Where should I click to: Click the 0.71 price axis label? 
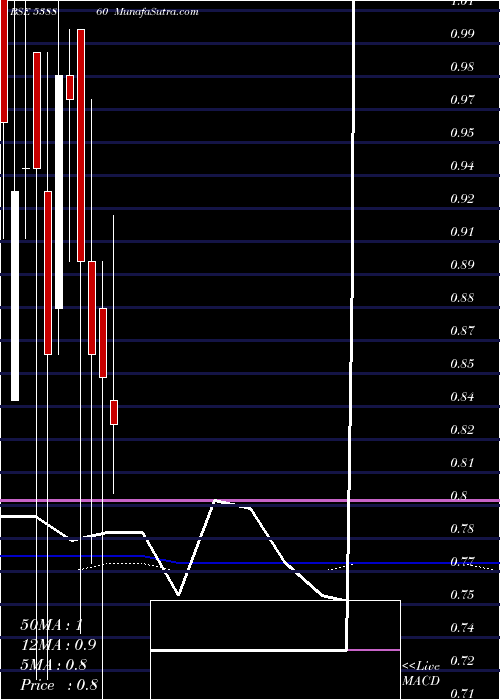pos(462,694)
